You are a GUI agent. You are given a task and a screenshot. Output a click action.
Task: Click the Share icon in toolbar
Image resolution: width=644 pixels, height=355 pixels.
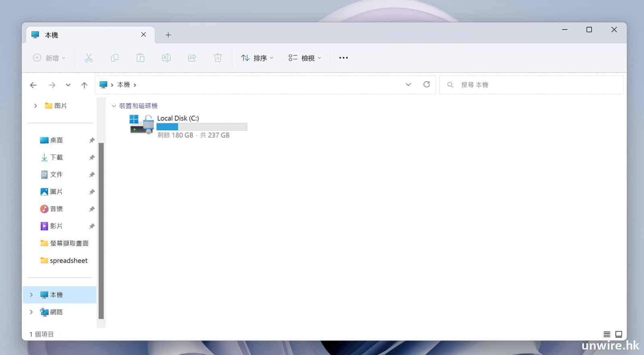(x=192, y=58)
